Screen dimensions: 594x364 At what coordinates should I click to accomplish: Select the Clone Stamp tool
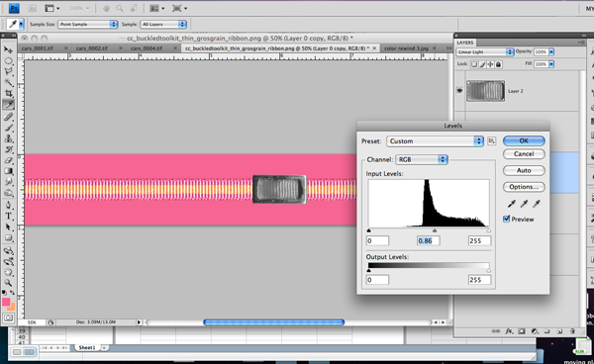(x=8, y=138)
